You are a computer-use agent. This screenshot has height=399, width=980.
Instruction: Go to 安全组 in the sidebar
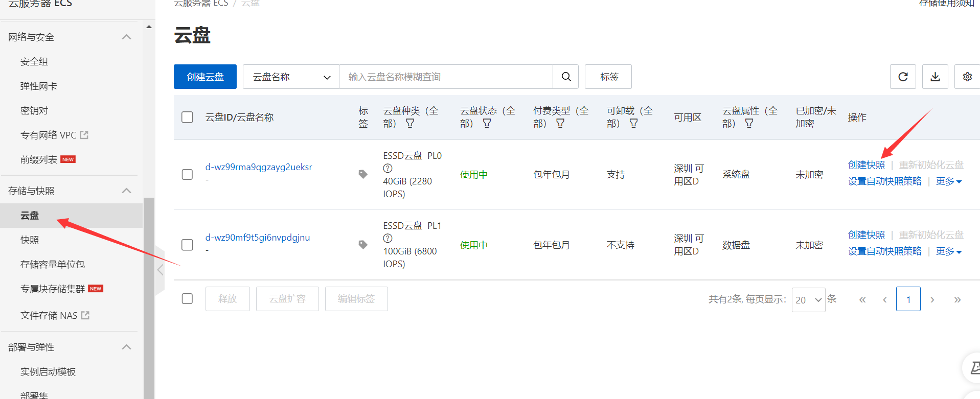pyautogui.click(x=34, y=61)
